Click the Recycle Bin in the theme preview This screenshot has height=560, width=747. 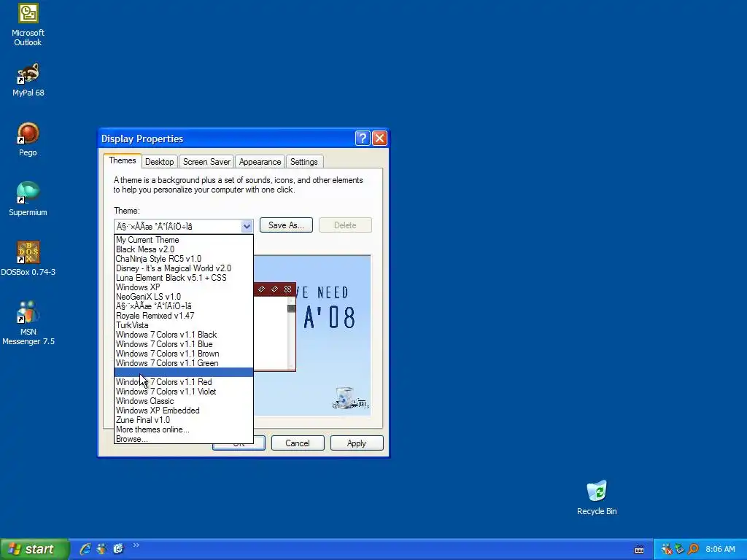(349, 398)
